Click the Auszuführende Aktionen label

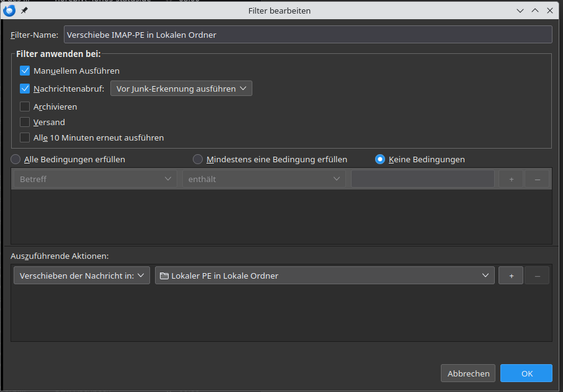(60, 256)
